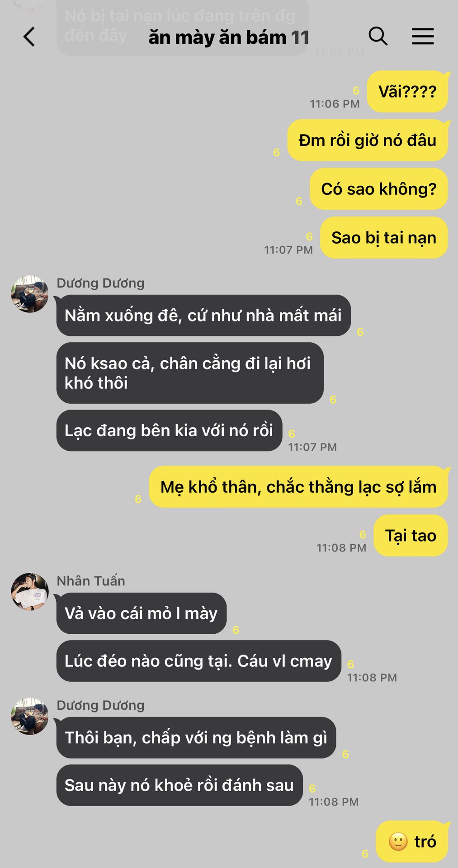Screen dimensions: 458x868
Task: Select message 'Vả vào cái mỏ l mày'
Action: click(x=141, y=613)
